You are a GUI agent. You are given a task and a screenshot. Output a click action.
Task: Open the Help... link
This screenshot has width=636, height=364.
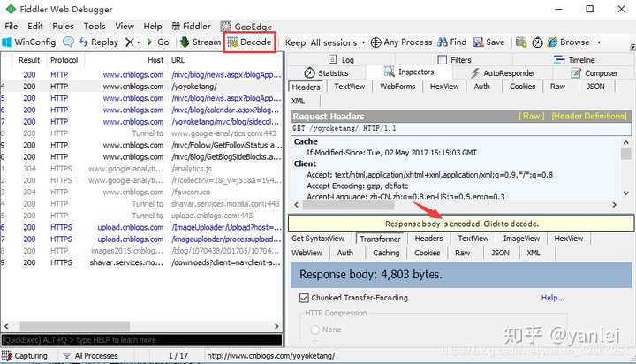[552, 299]
